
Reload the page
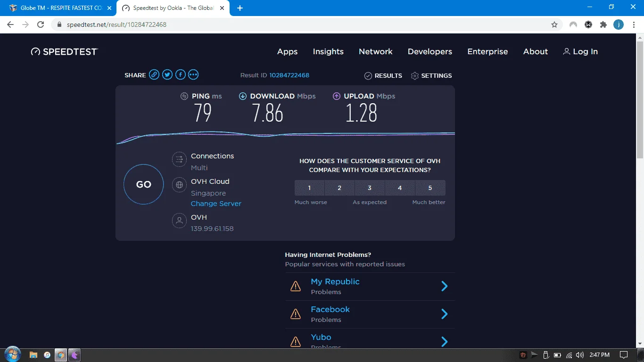(41, 25)
